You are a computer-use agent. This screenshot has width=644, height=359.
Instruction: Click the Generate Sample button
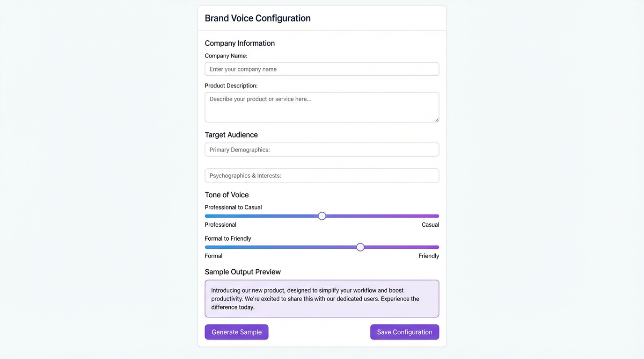tap(236, 331)
